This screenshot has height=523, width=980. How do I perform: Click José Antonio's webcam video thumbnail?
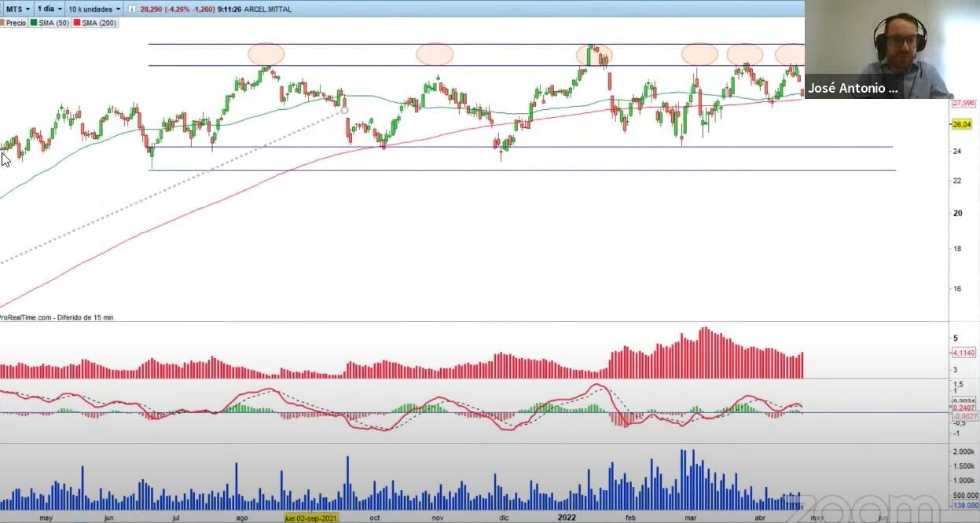[892, 49]
